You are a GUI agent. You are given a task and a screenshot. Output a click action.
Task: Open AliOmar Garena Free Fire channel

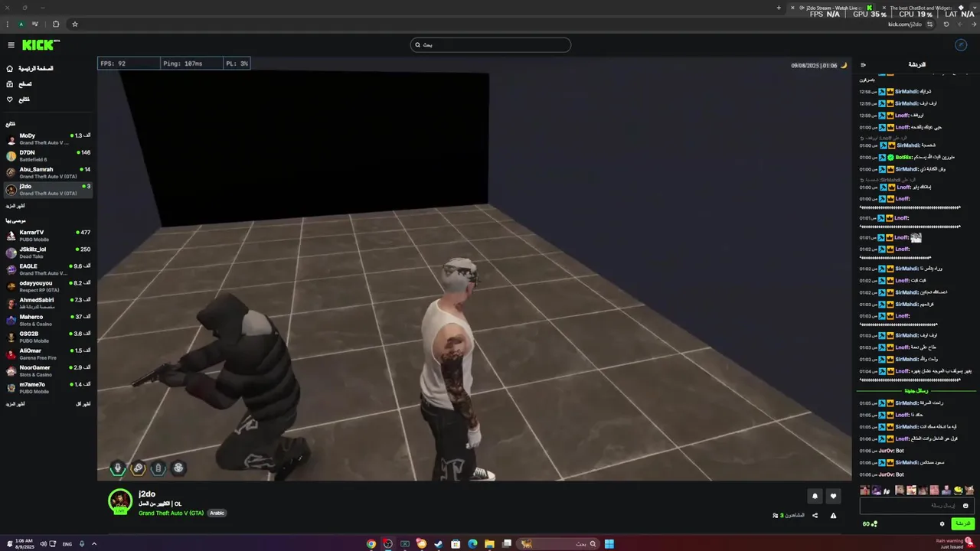point(49,353)
